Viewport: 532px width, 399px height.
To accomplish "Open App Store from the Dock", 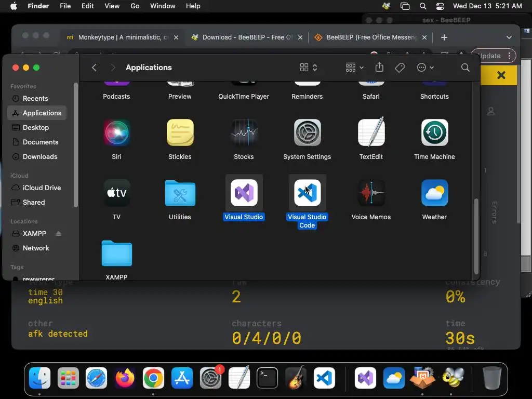I will click(x=182, y=378).
